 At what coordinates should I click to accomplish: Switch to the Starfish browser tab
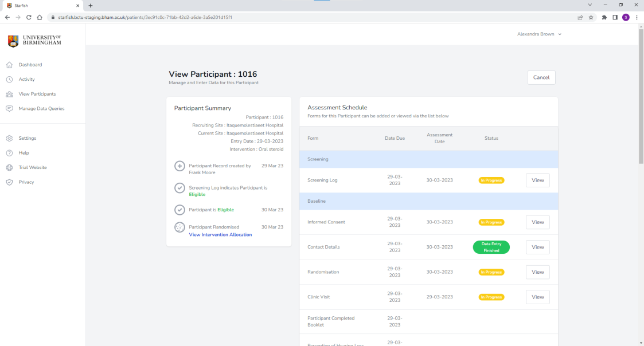(40, 5)
